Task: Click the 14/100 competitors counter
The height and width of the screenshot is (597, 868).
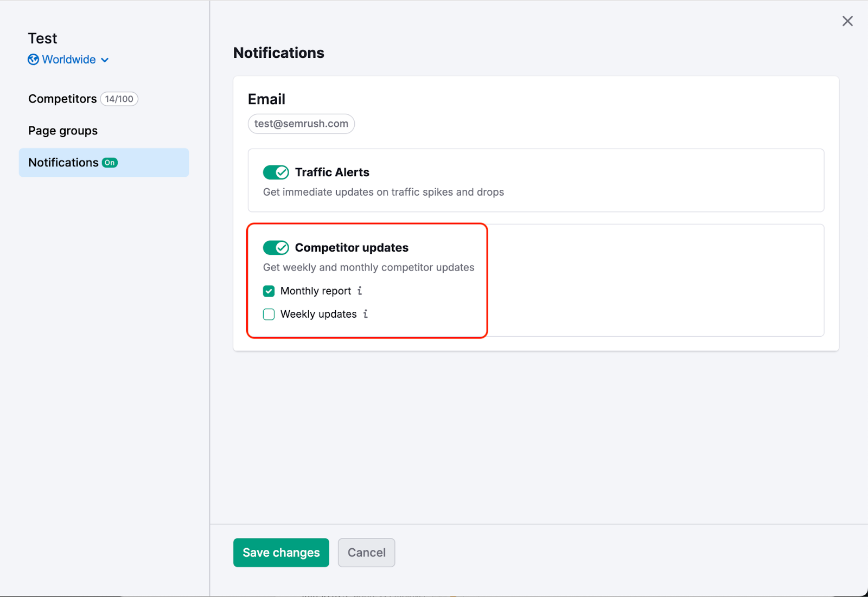Action: pyautogui.click(x=119, y=99)
